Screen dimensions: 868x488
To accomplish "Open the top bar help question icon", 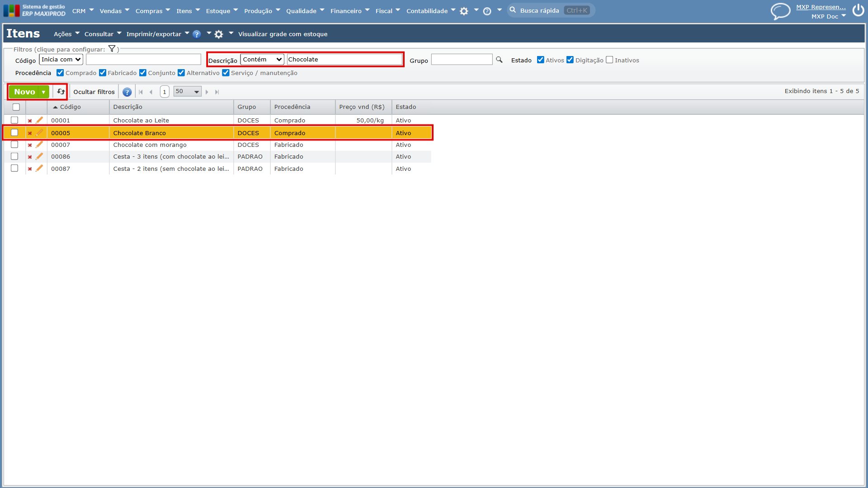I will coord(487,11).
